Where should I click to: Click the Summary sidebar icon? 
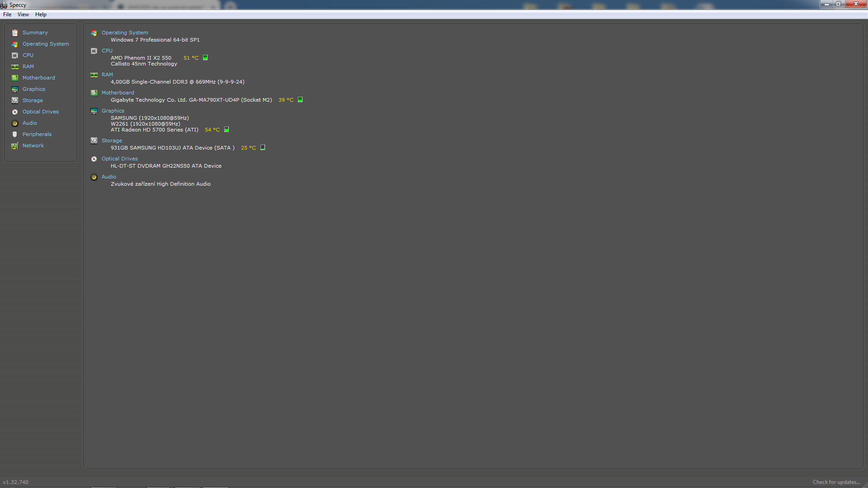[x=15, y=33]
